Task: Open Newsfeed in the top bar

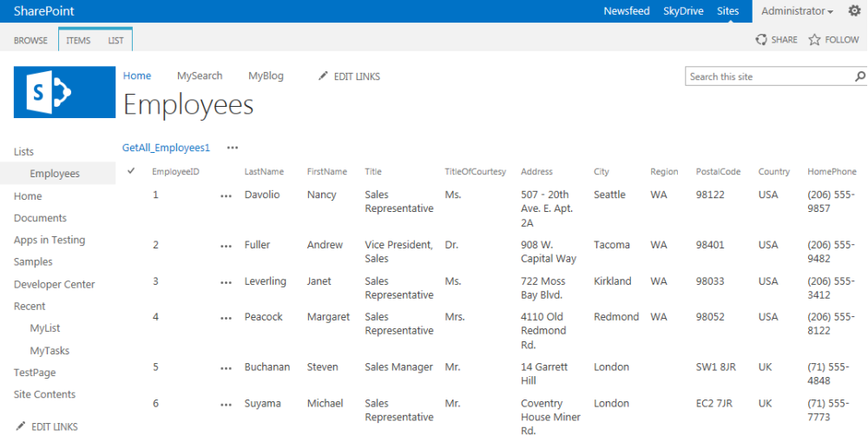Action: pyautogui.click(x=627, y=11)
